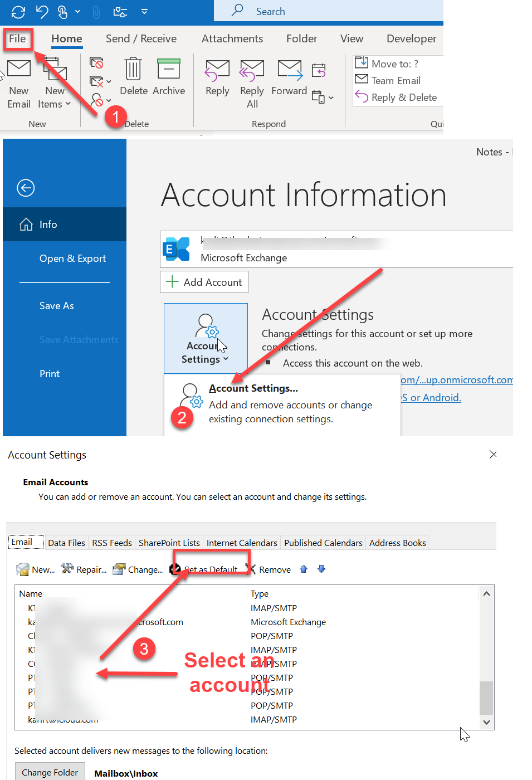Select Open & Export in sidebar
The width and height of the screenshot is (532, 780).
(72, 259)
